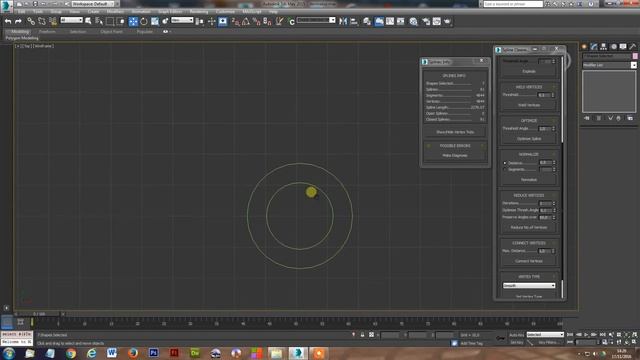The width and height of the screenshot is (640, 360).
Task: Click the Connect Vertices button
Action: pos(529,261)
